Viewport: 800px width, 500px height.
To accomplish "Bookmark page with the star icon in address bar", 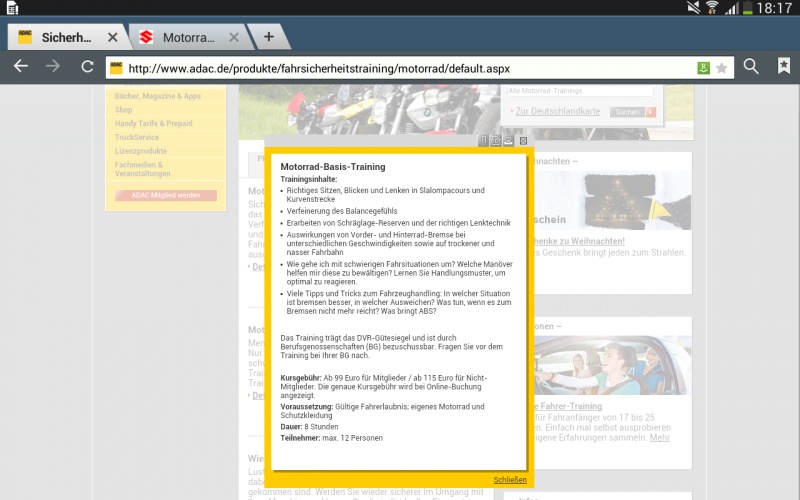I will click(x=721, y=68).
